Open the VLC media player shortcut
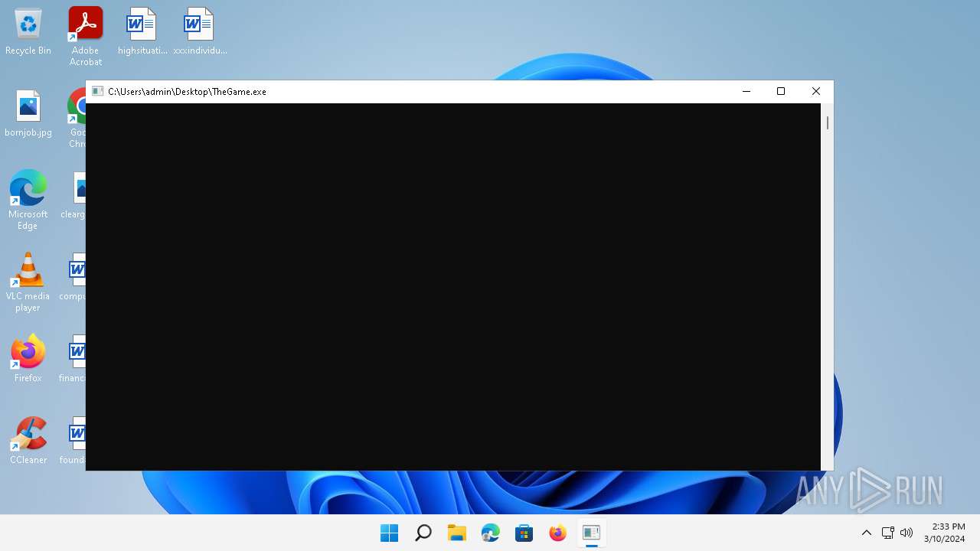The width and height of the screenshot is (980, 551). click(28, 282)
